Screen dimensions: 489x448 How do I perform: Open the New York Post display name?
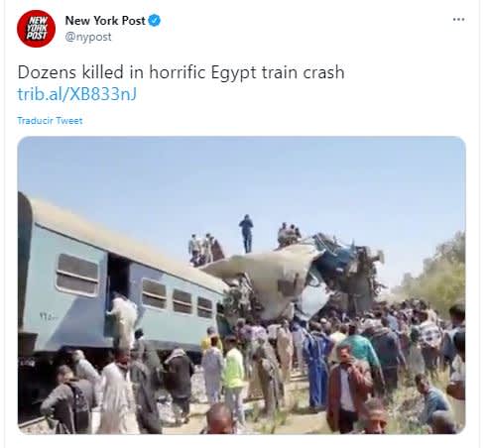click(x=105, y=21)
